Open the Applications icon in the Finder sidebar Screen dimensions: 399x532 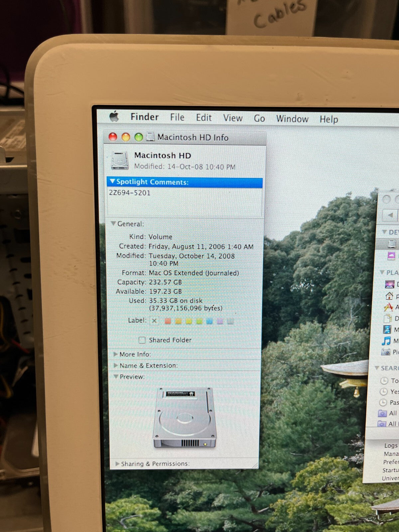click(x=388, y=307)
